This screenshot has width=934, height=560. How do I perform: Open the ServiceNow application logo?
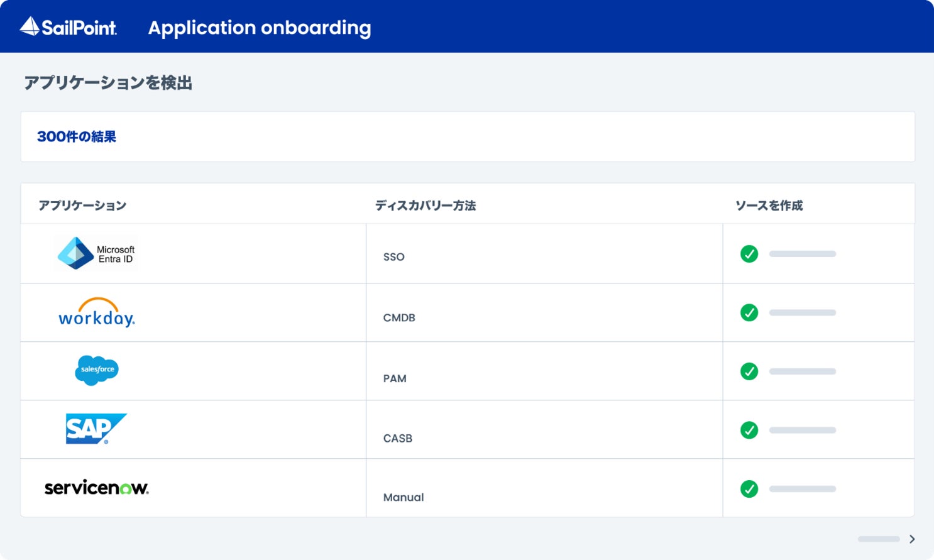click(x=96, y=488)
